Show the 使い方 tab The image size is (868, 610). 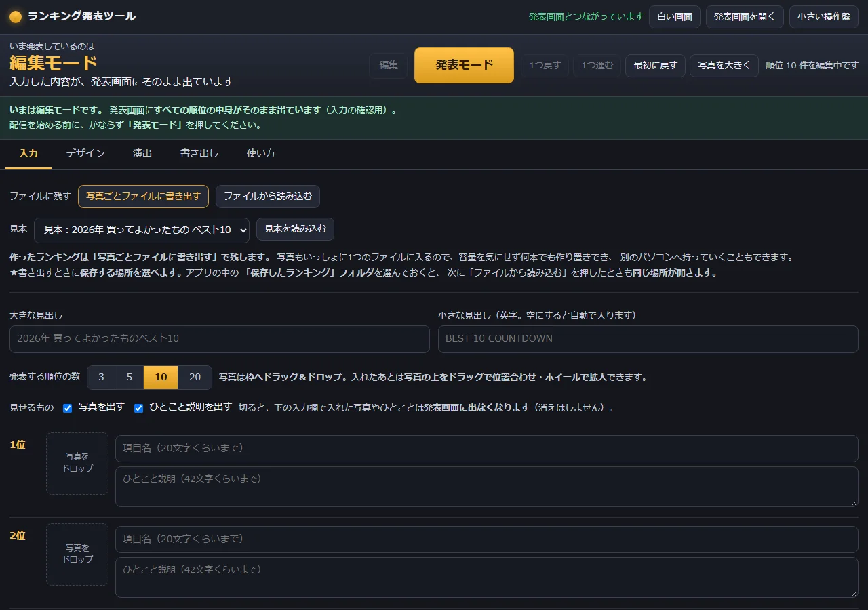coord(261,153)
